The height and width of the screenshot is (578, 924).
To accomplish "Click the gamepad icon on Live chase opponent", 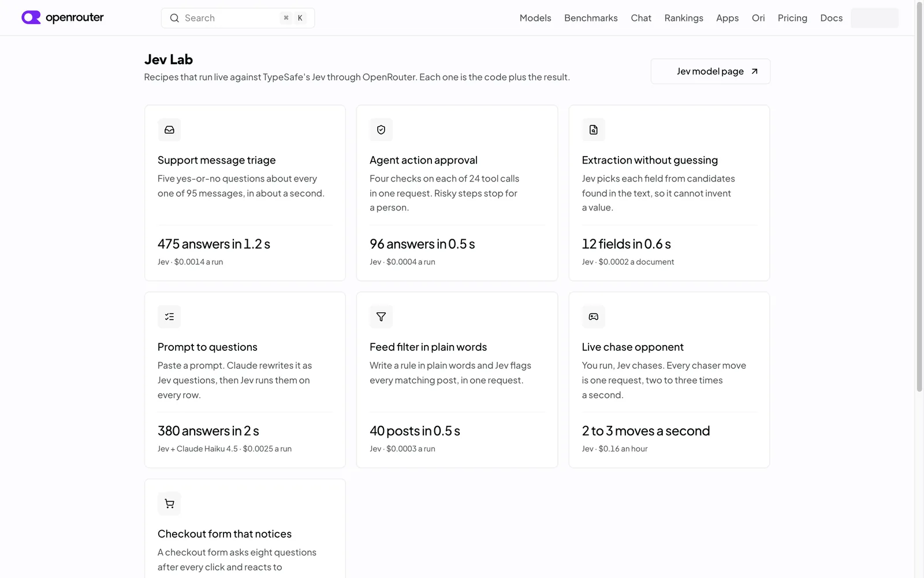I will point(594,317).
